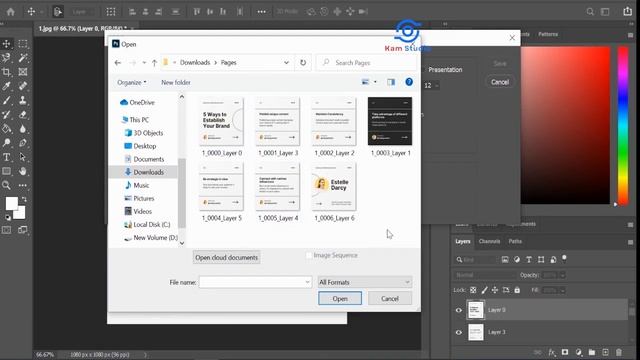Screen dimensions: 640x360
Task: Select the Move tool in toolbar
Action: pos(7,44)
